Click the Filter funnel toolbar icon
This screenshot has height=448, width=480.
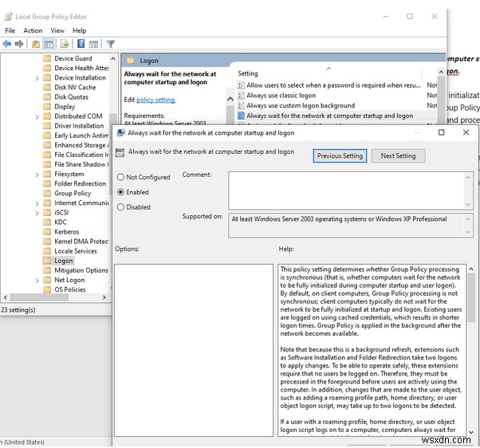click(x=111, y=44)
